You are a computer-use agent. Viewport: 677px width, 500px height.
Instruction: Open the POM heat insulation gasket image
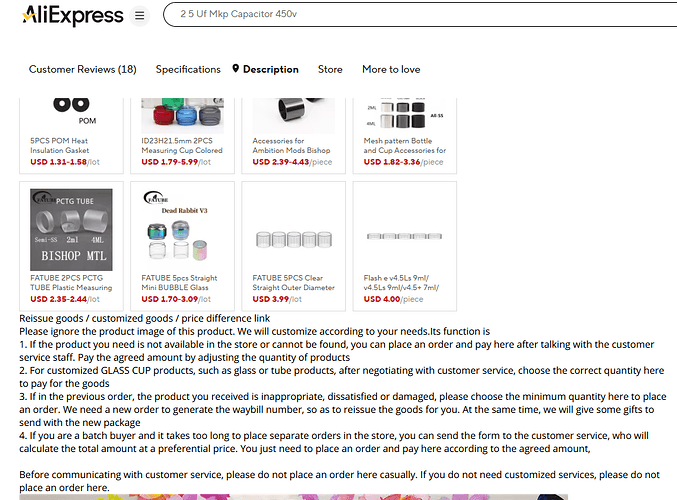[x=71, y=112]
